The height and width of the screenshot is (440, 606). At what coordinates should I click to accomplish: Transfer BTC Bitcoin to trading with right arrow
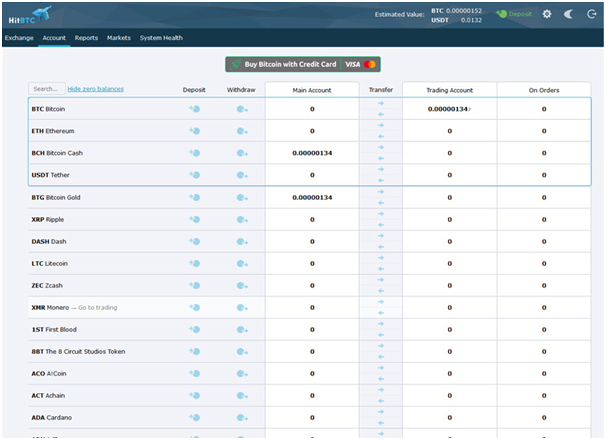coord(381,104)
